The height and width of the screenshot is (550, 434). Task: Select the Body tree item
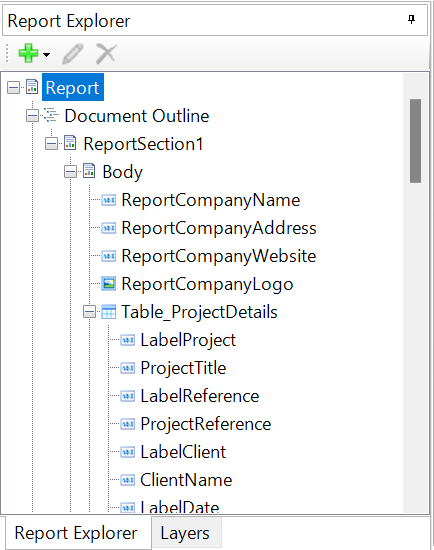[x=122, y=172]
